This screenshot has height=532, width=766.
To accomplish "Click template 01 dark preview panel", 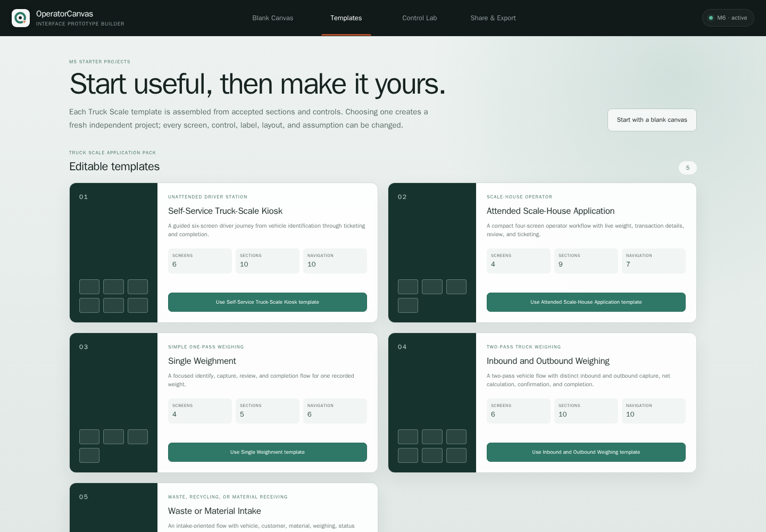I will pyautogui.click(x=113, y=253).
